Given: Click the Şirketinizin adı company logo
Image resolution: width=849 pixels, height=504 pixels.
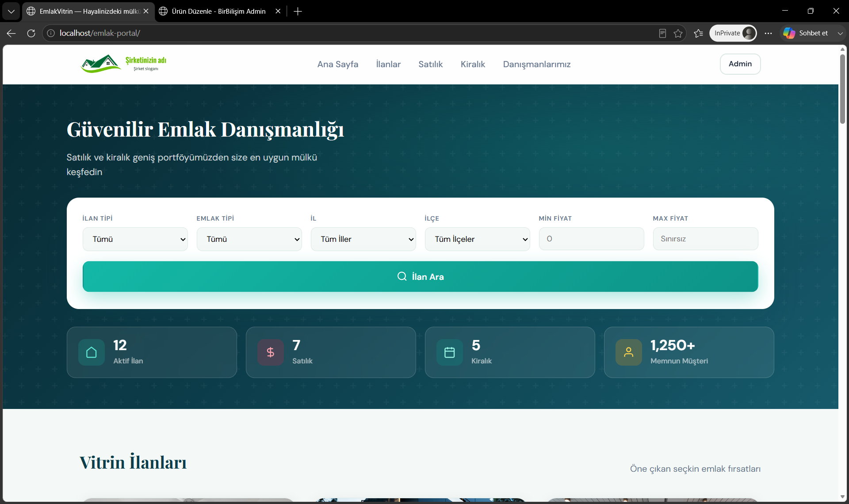Looking at the screenshot, I should pyautogui.click(x=124, y=64).
